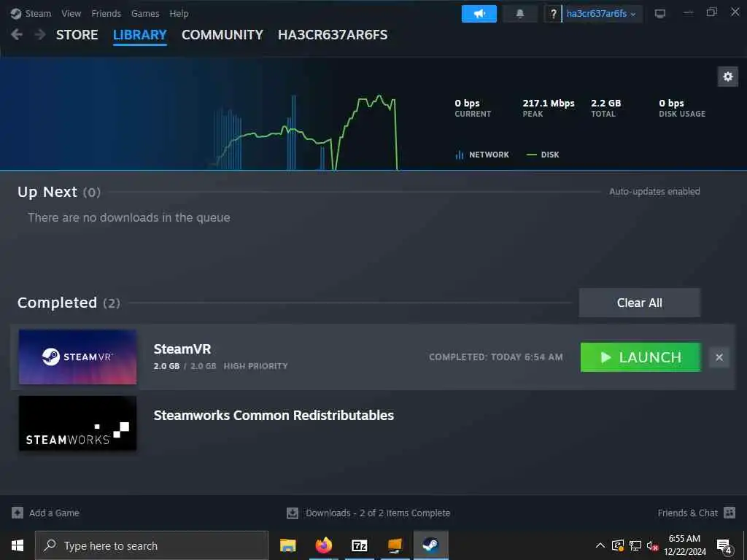
Task: Open the Windows notification center icon
Action: pyautogui.click(x=724, y=546)
